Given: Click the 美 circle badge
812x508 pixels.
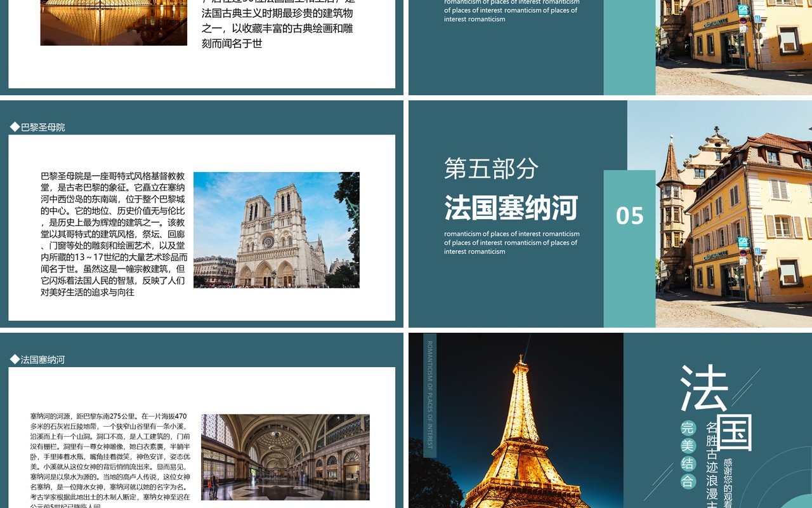Looking at the screenshot, I should (688, 446).
